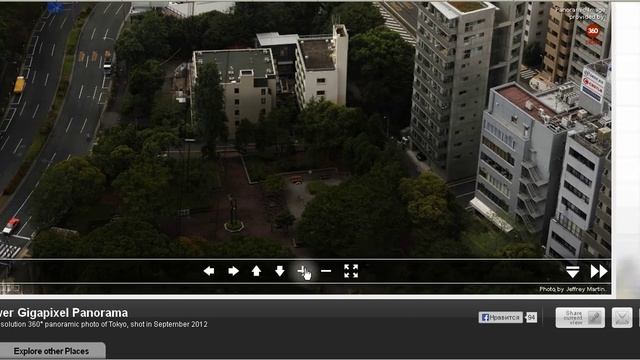Tilt the panorama view up
Screen dimensions: 640x360
(x=256, y=271)
